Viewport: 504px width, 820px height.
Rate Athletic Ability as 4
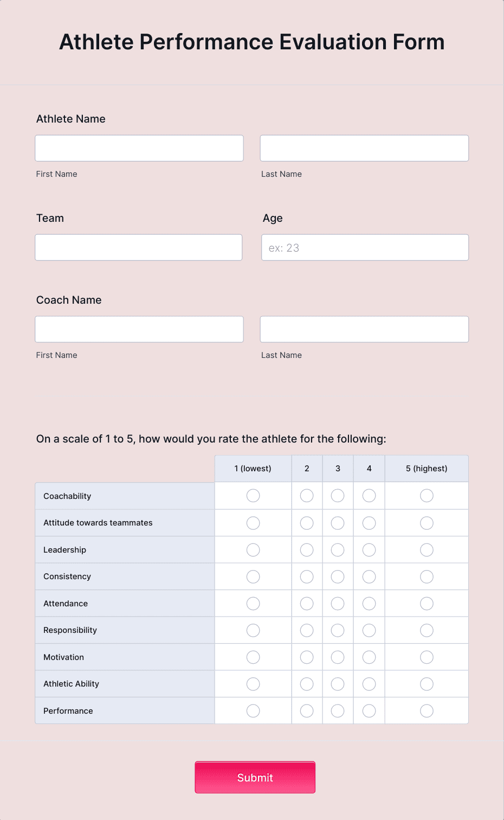pyautogui.click(x=369, y=684)
